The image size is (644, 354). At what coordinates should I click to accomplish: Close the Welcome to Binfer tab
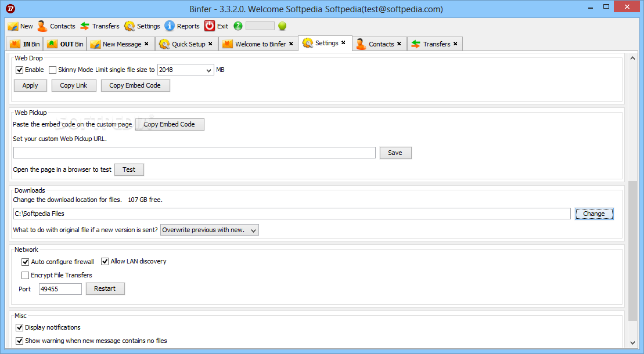(291, 44)
